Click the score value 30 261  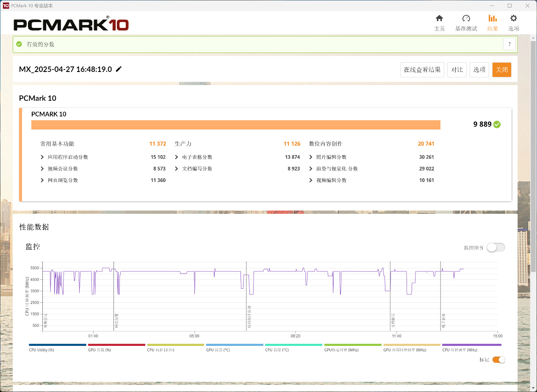tap(426, 157)
